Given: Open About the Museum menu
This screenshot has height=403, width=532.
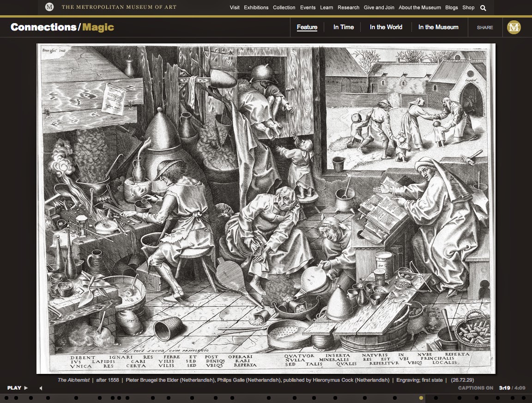Looking at the screenshot, I should (x=420, y=7).
